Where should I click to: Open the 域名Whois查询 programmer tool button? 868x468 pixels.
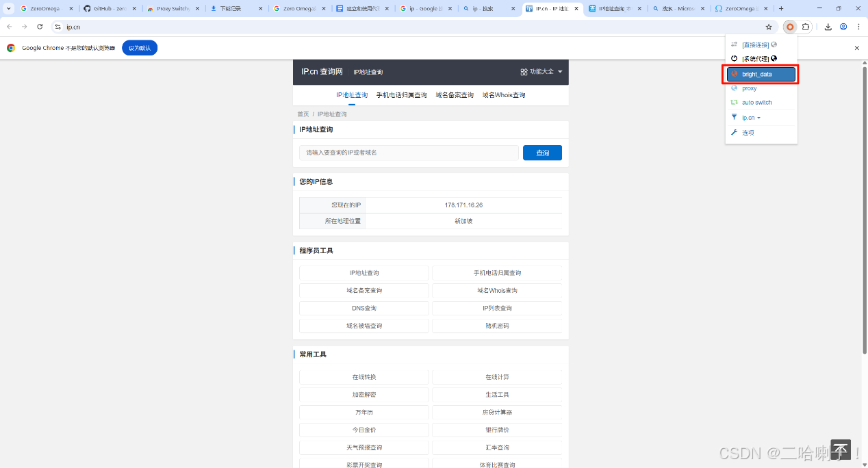[x=498, y=291]
